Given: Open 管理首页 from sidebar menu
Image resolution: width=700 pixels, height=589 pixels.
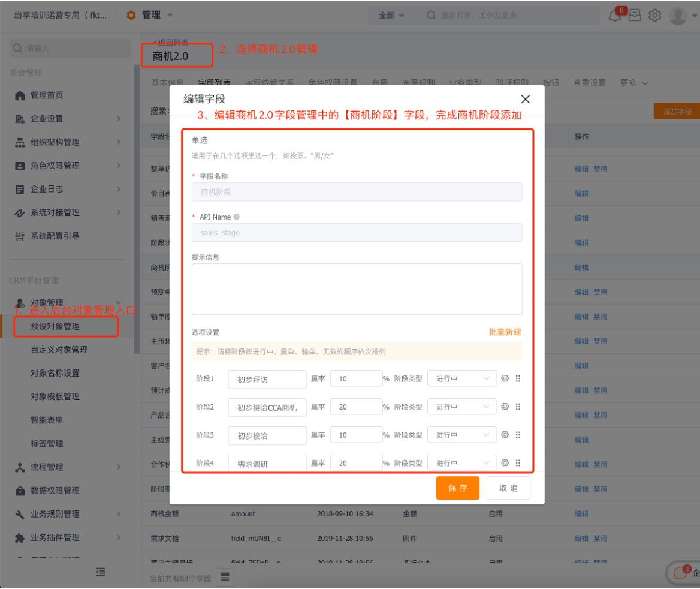Looking at the screenshot, I should point(47,95).
